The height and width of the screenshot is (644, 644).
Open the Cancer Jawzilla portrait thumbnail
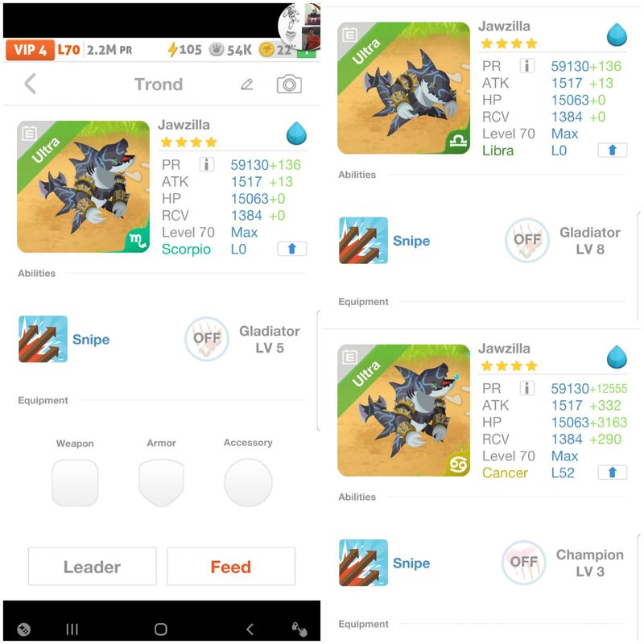[404, 411]
